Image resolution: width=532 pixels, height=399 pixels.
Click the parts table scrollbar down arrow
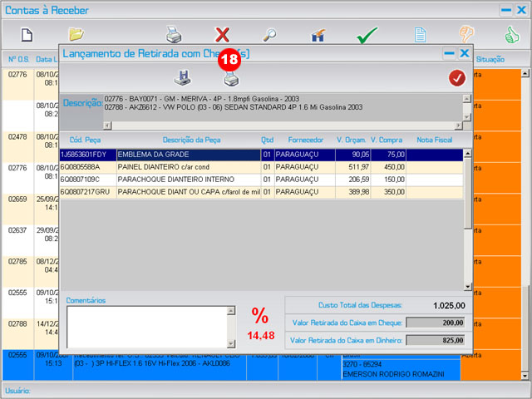(468, 286)
